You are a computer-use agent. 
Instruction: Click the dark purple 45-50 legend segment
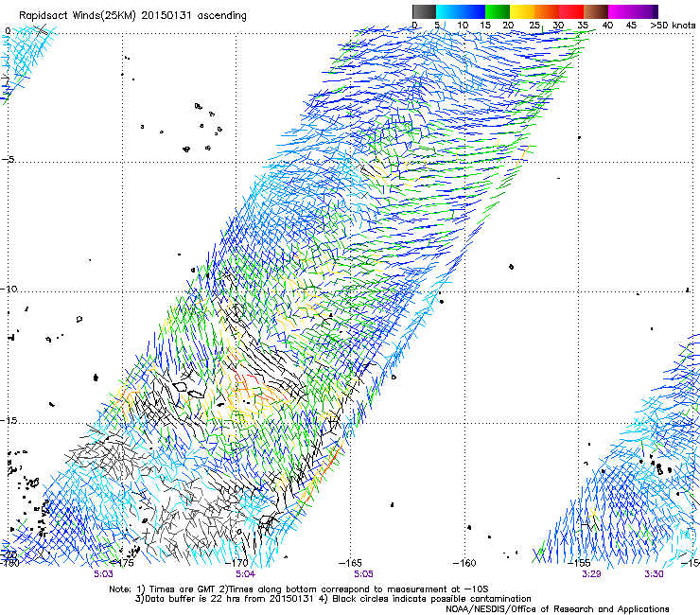pos(645,11)
